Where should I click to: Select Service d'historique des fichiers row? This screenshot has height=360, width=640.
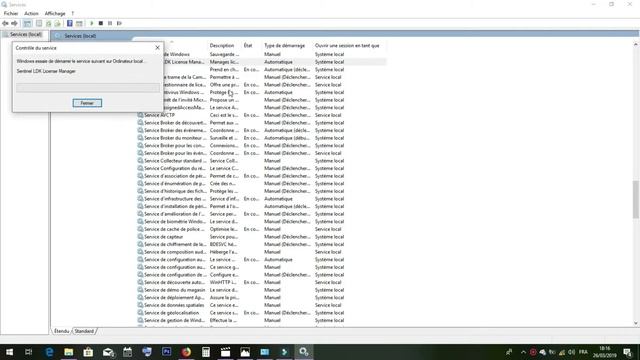tap(261, 191)
